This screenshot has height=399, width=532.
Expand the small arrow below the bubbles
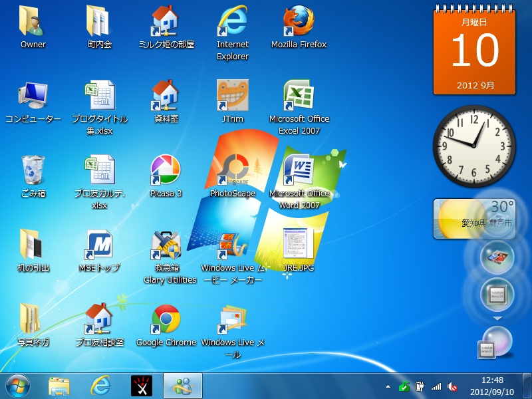click(x=497, y=319)
